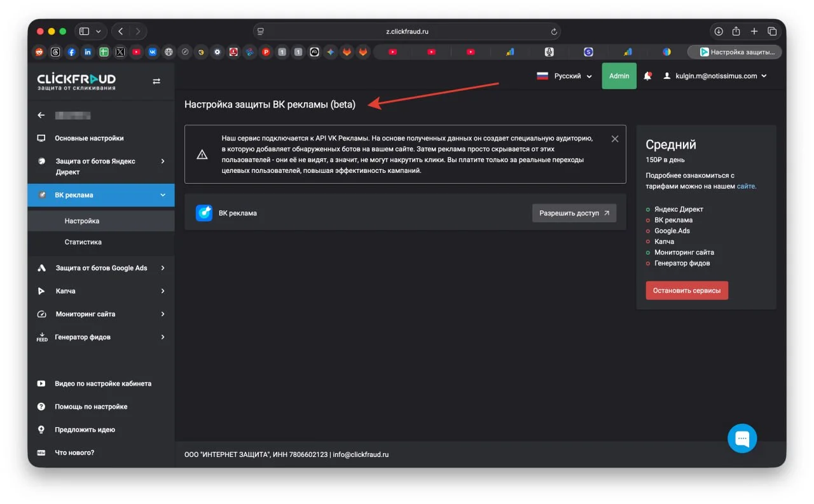Open the Safari share menu
The width and height of the screenshot is (814, 504).
(736, 31)
